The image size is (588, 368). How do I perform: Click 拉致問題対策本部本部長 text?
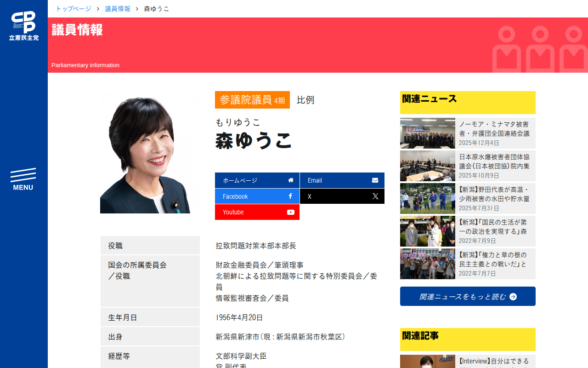tap(256, 246)
